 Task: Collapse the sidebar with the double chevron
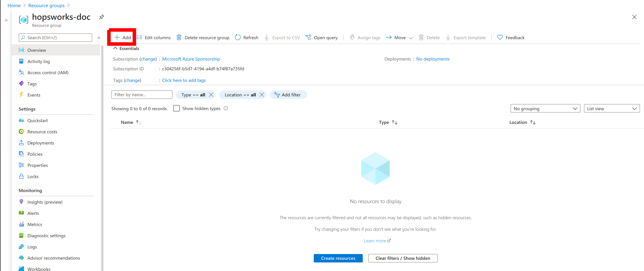pyautogui.click(x=99, y=38)
